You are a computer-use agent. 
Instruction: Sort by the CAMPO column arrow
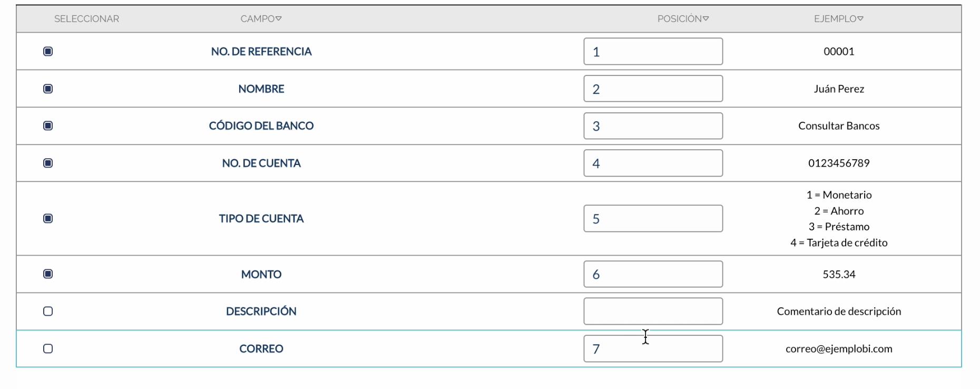[x=279, y=19]
